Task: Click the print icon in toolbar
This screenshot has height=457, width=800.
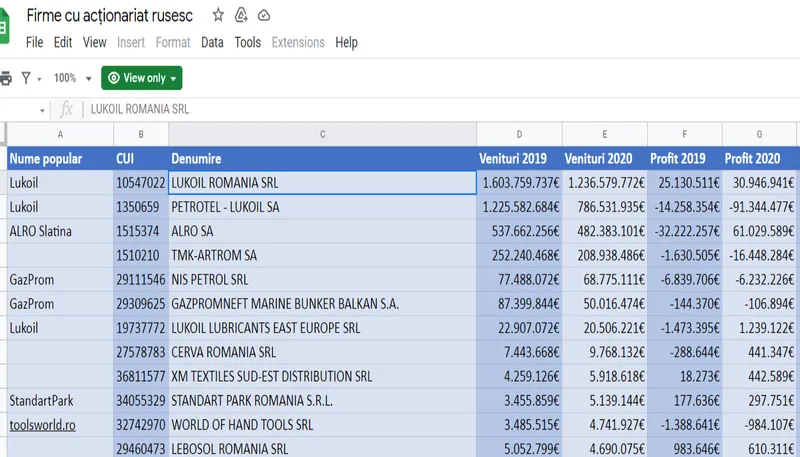Action: [x=6, y=78]
